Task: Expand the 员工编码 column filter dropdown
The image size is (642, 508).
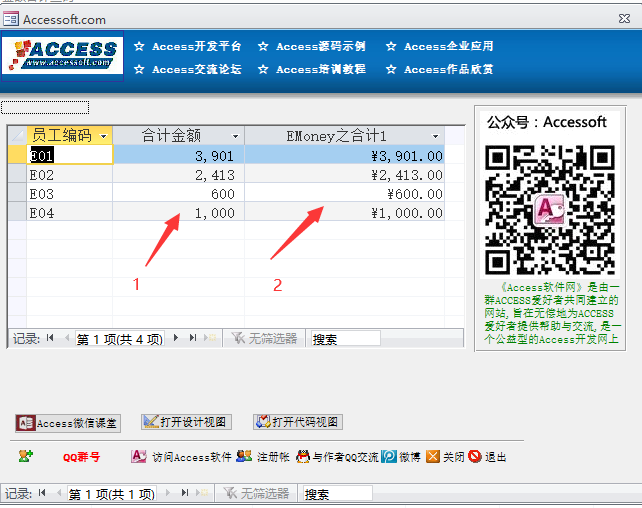Action: point(104,136)
